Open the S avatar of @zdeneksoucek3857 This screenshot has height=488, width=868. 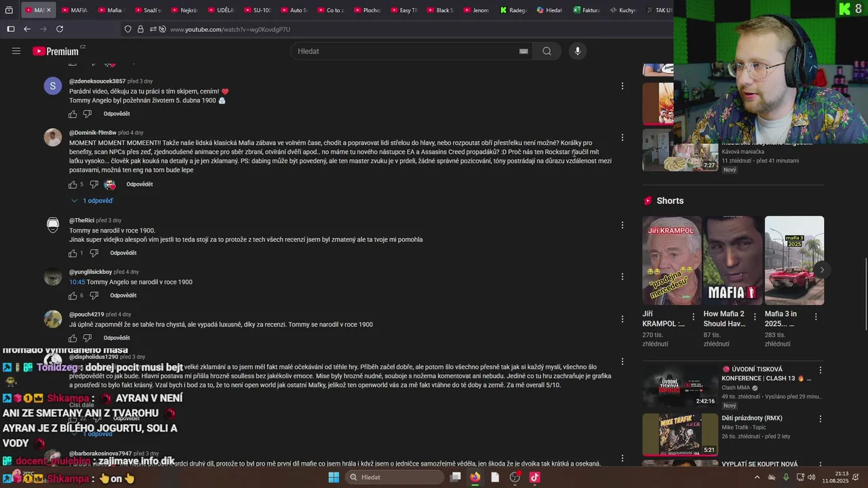[x=53, y=86]
